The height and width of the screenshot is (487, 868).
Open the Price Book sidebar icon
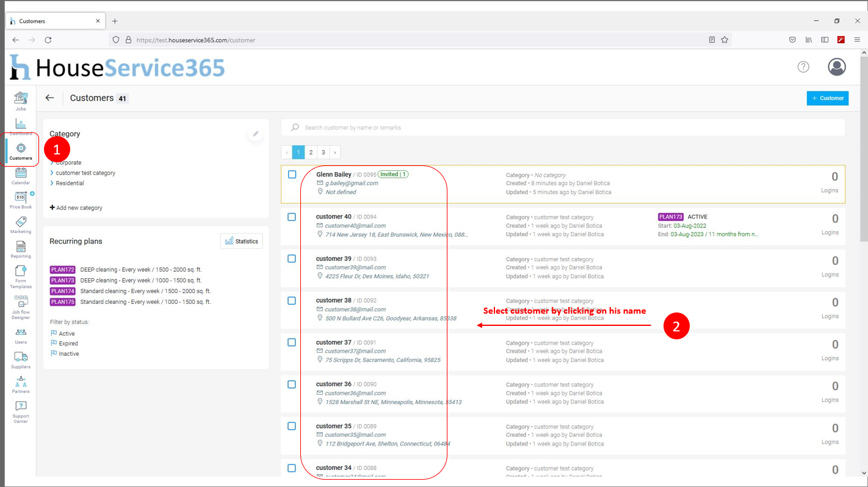[21, 200]
